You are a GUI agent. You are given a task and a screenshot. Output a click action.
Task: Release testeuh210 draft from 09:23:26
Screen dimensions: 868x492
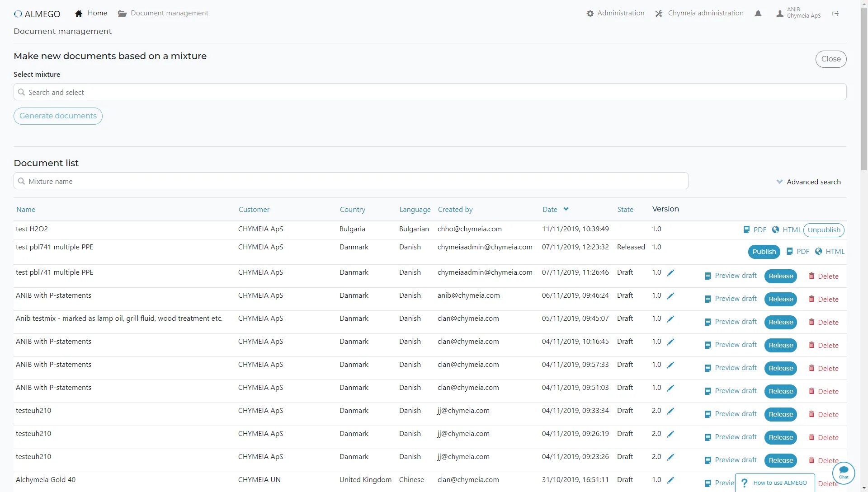pos(781,460)
